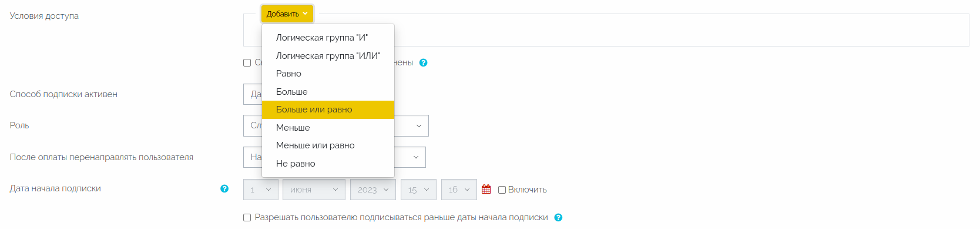This screenshot has height=229, width=980.
Task: Open the day dropdown showing 1
Action: (261, 190)
